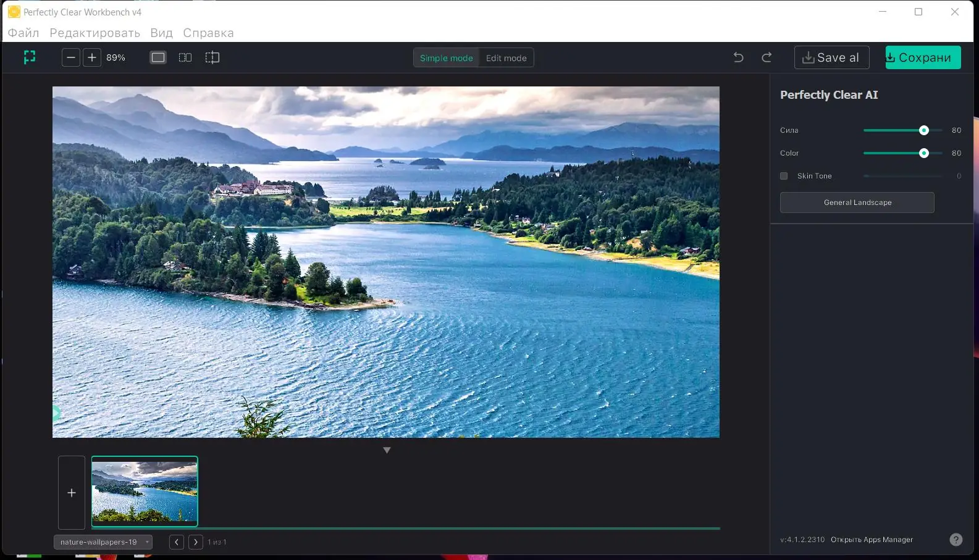Open the General Landscape preset dropdown
Viewport: 979px width, 560px height.
click(857, 203)
